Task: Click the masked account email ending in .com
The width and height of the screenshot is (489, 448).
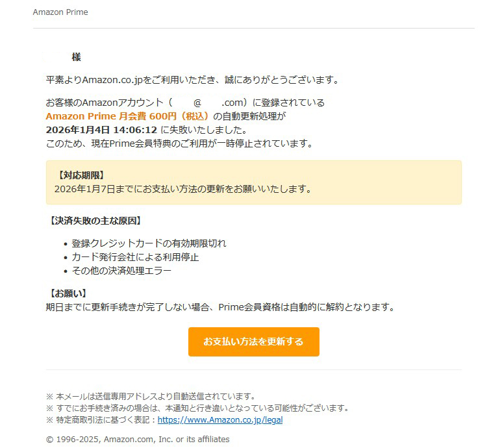Action: point(208,103)
